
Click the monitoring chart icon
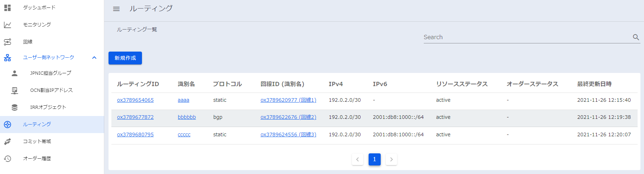[x=7, y=25]
